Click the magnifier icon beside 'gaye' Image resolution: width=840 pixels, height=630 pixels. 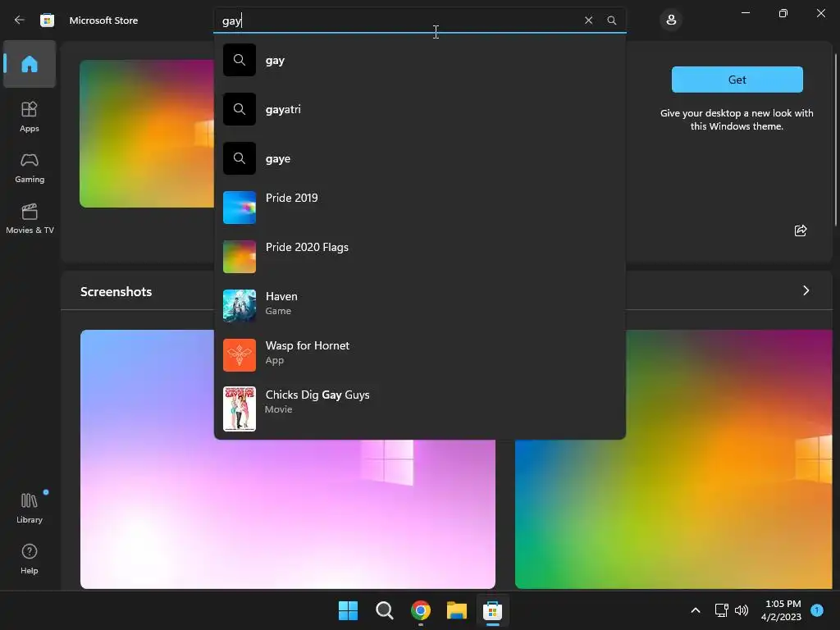(240, 158)
